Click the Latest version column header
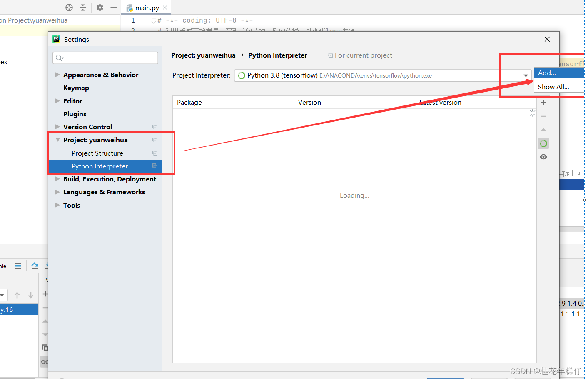This screenshot has height=379, width=588. [476, 103]
